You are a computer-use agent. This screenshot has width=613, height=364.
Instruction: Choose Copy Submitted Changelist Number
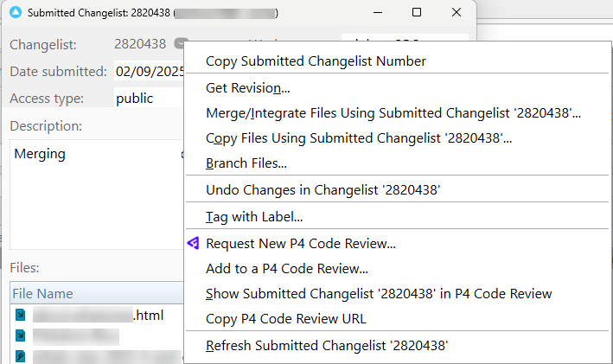point(315,61)
